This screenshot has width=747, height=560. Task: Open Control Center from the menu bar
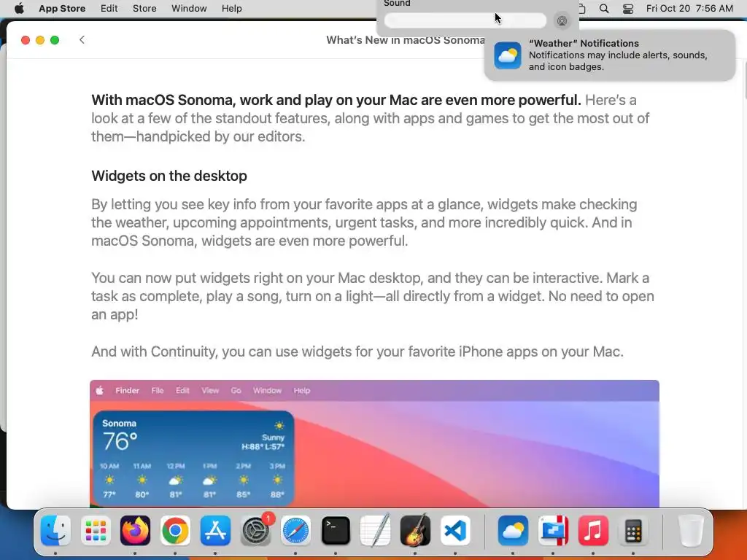tap(628, 9)
